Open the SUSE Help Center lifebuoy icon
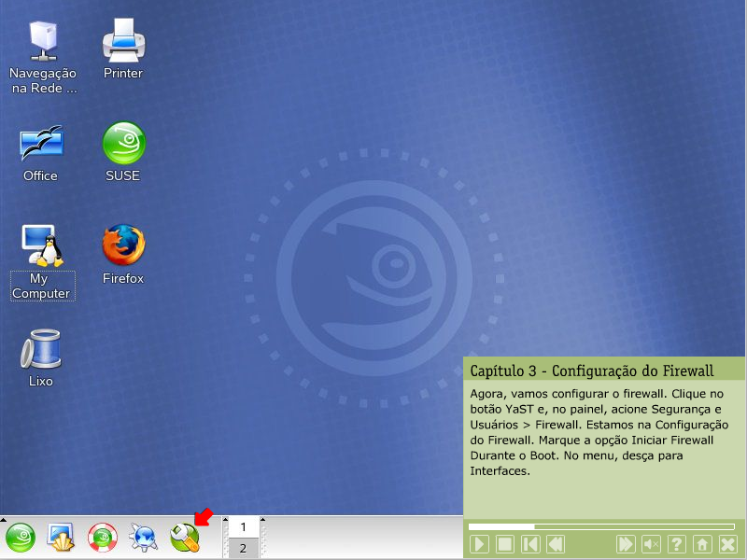Screen dimensions: 747x560 coord(102,538)
